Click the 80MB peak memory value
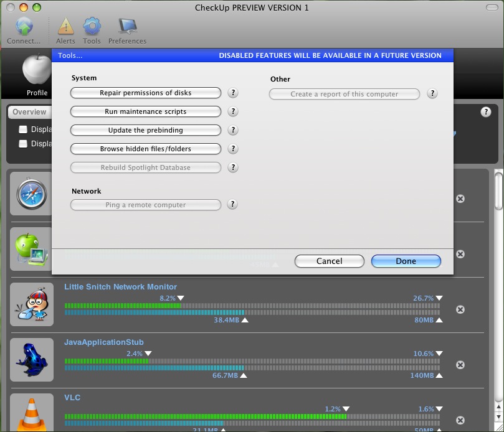Image resolution: width=504 pixels, height=432 pixels. pos(424,320)
